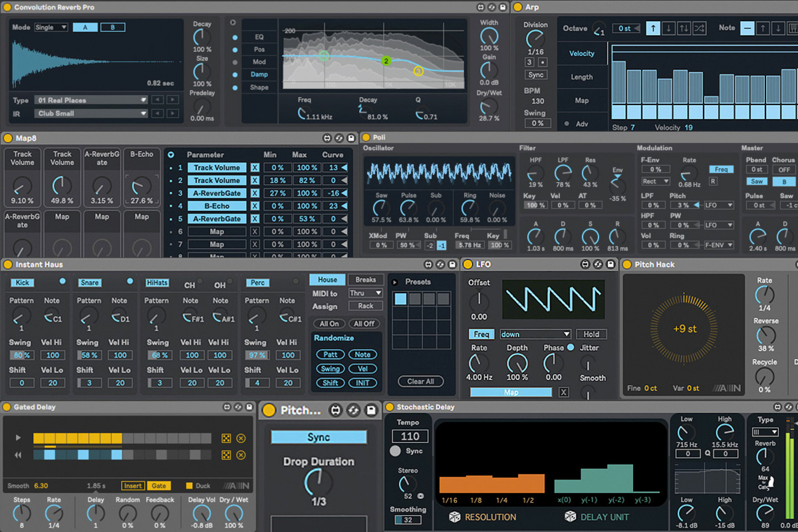The width and height of the screenshot is (798, 532).
Task: Click the All Off button in Instant Haus
Action: (x=364, y=324)
